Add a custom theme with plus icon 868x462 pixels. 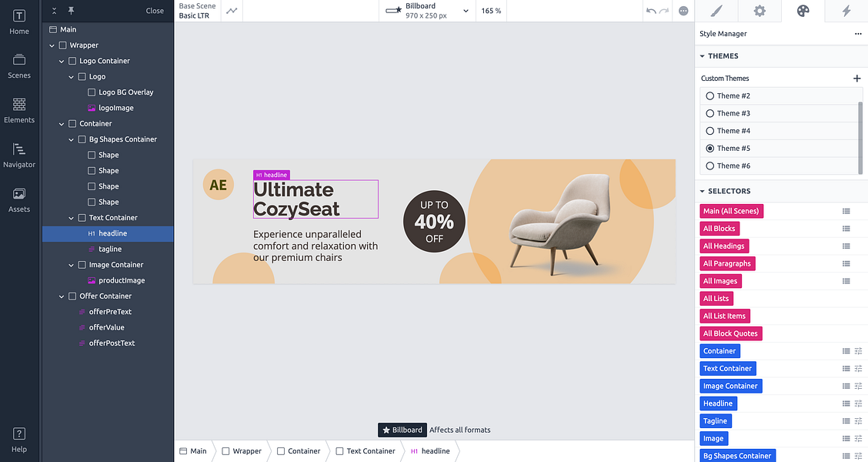857,78
